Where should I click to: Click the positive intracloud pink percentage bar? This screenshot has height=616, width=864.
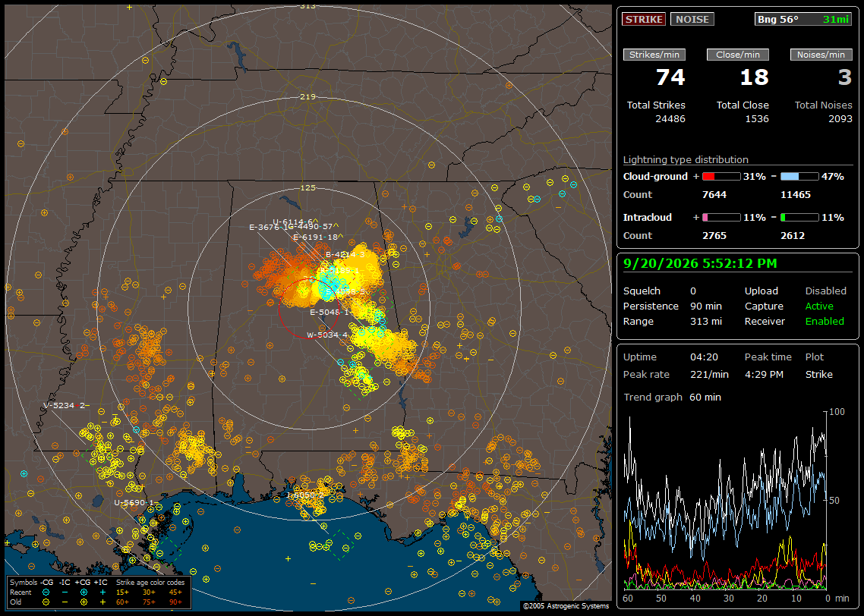click(721, 218)
